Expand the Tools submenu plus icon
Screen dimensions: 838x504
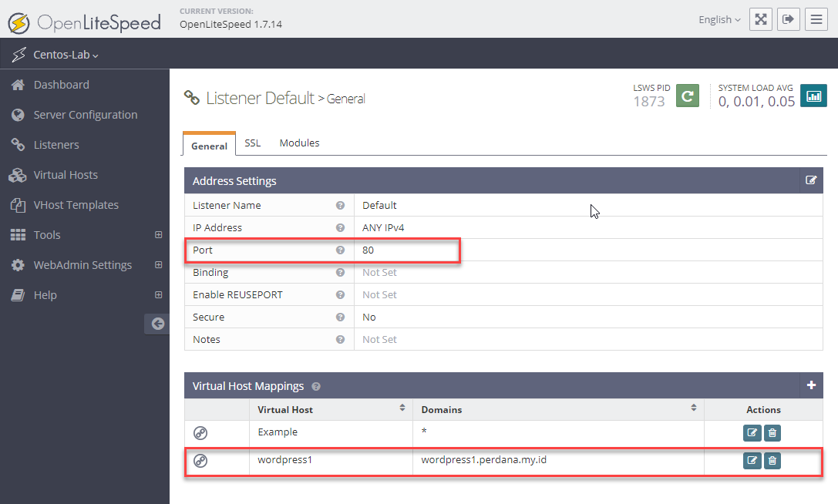158,234
